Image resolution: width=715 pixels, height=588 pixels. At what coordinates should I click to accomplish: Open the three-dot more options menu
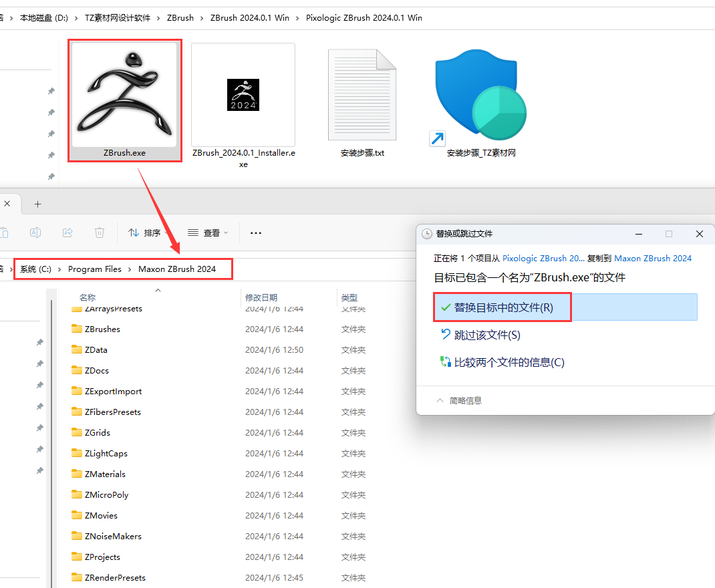tap(256, 233)
